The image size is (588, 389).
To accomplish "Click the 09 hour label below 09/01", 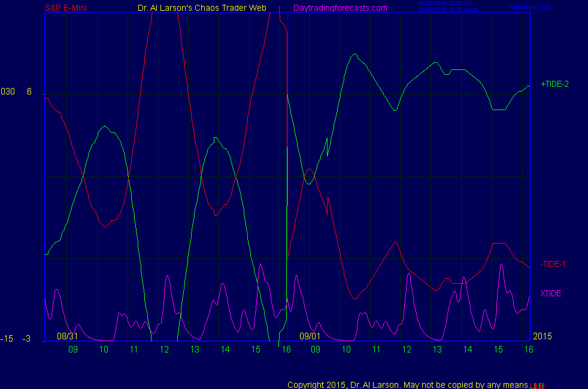I will tap(316, 350).
